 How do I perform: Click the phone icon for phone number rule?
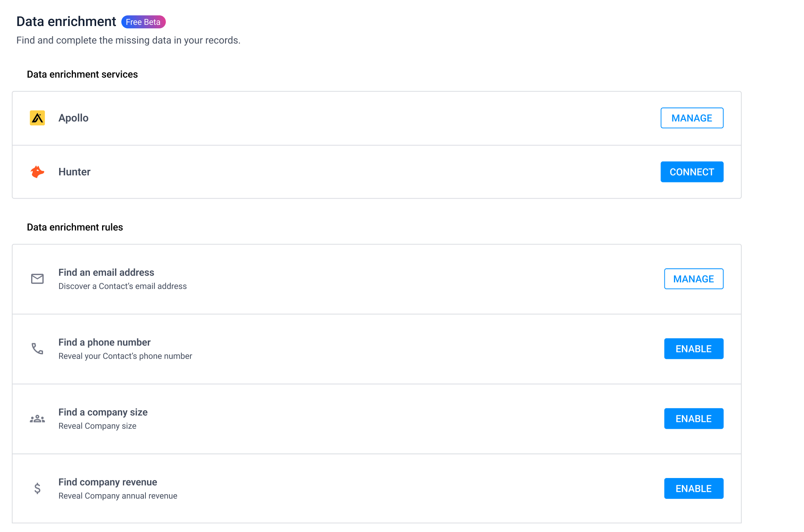(x=37, y=348)
